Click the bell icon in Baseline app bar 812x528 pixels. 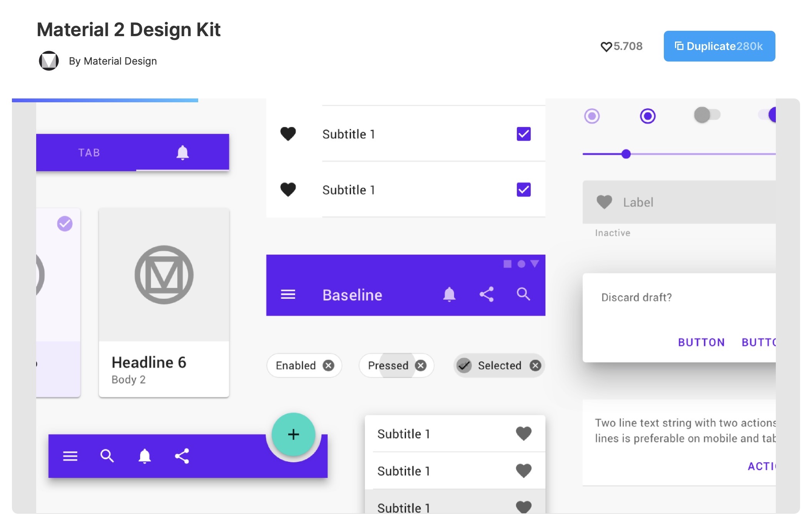(x=449, y=295)
